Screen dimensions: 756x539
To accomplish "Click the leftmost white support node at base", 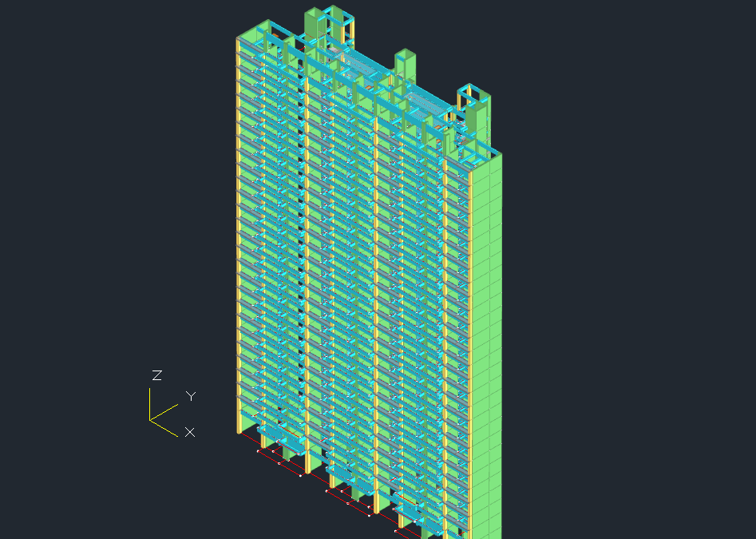I will point(257,452).
